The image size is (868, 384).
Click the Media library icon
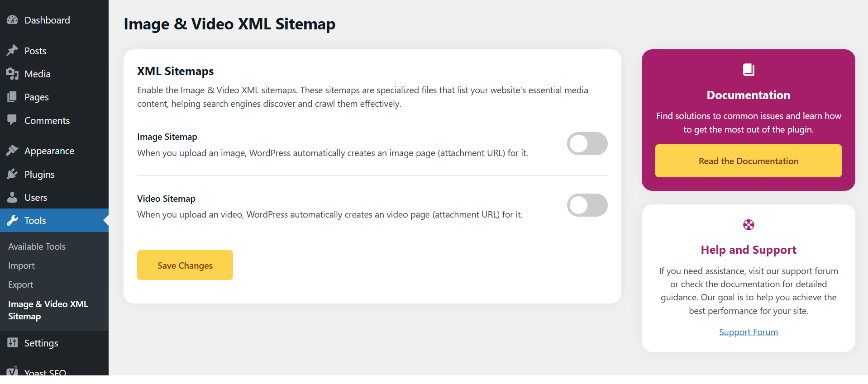point(12,74)
